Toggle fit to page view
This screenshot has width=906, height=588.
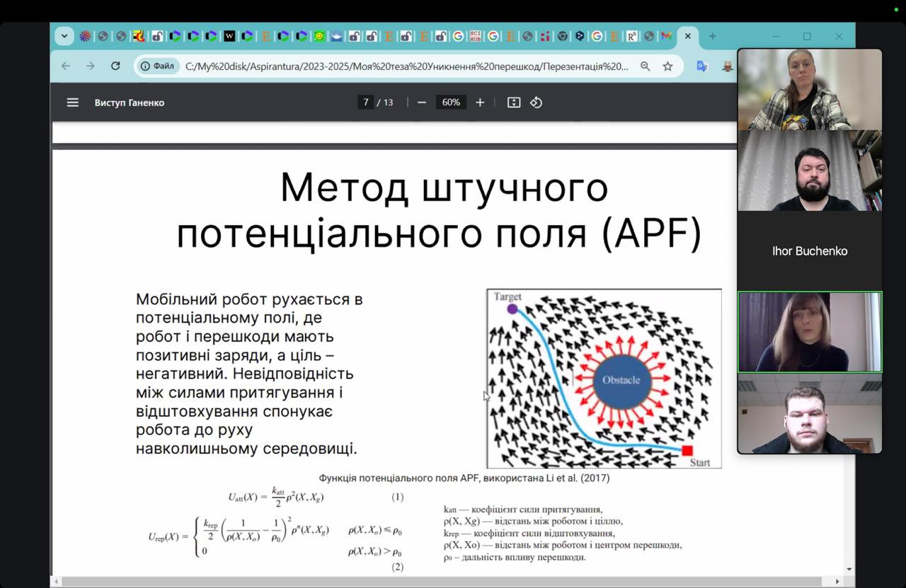(514, 103)
